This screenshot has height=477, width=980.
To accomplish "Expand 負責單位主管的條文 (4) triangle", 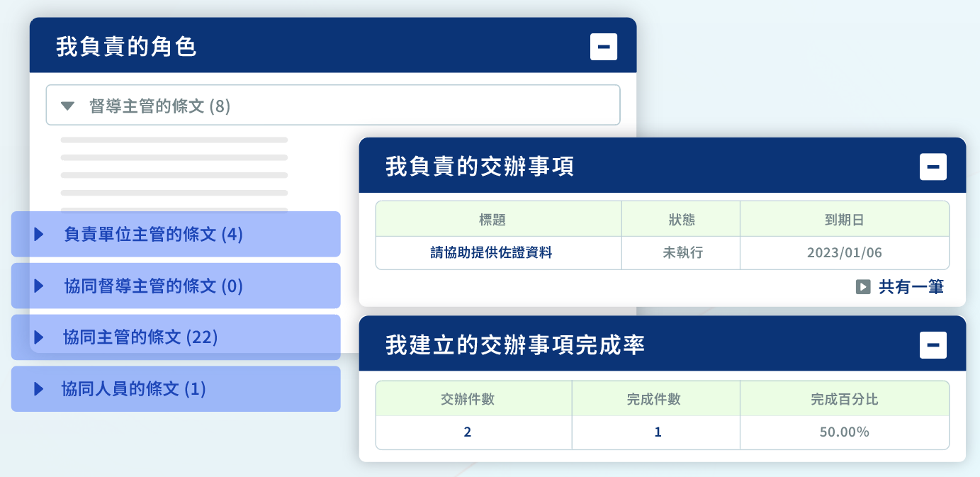I will (39, 234).
